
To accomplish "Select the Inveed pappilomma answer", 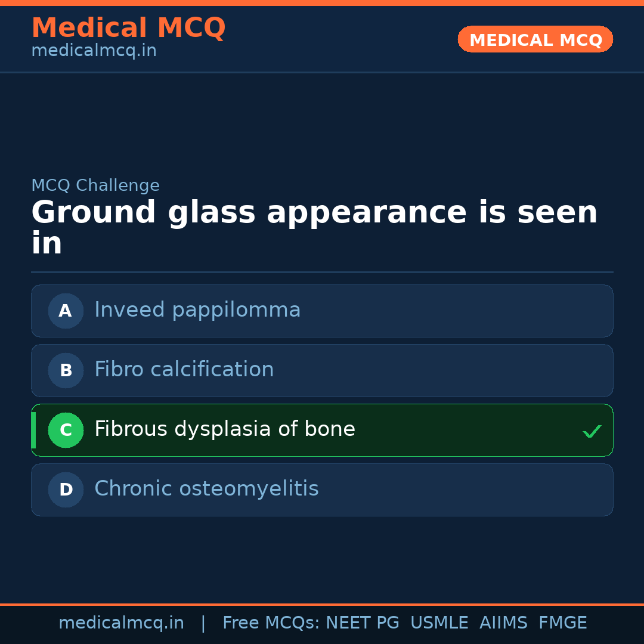I will (x=197, y=310).
